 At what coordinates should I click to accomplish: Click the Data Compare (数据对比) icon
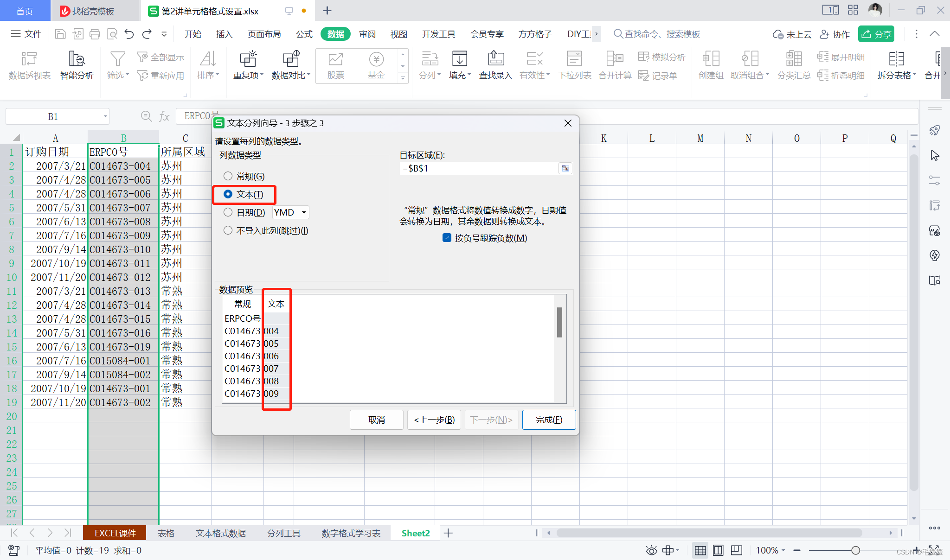(291, 59)
